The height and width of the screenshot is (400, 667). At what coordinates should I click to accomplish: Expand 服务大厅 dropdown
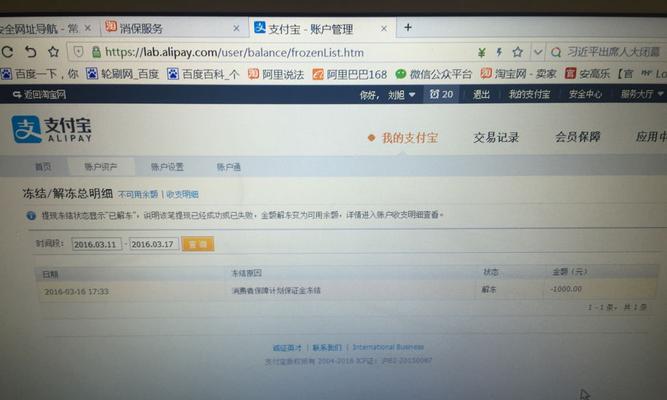[641, 94]
